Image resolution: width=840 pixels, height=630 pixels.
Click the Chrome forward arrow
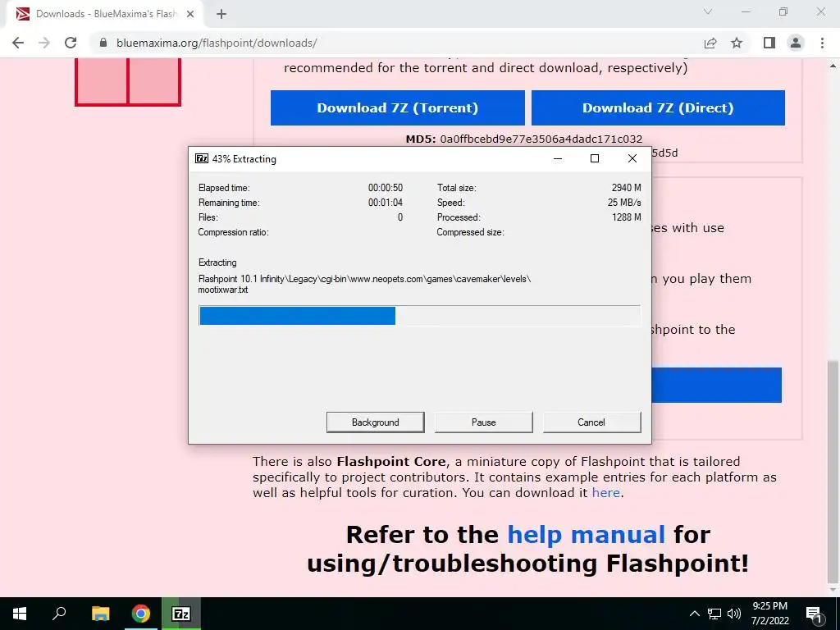(x=44, y=43)
